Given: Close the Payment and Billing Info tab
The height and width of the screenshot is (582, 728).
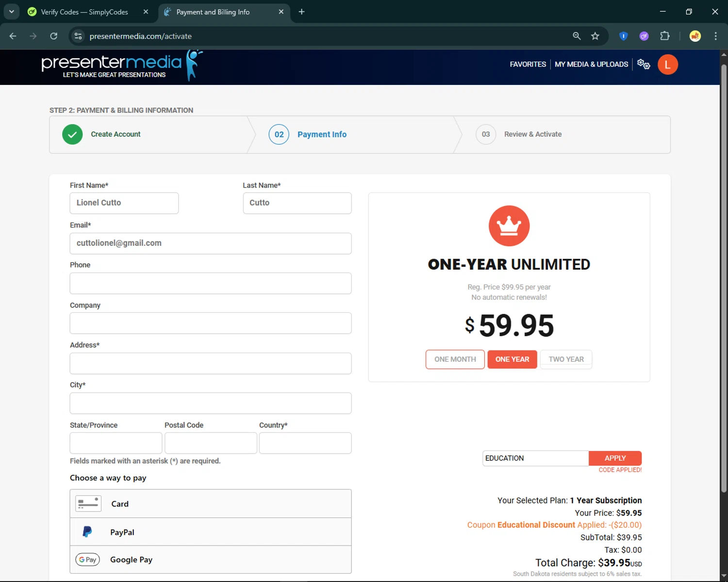Looking at the screenshot, I should pos(281,12).
